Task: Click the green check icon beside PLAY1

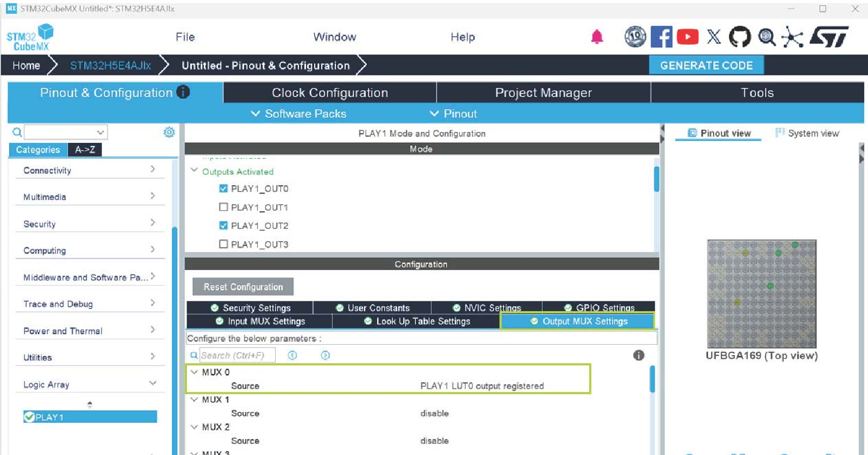Action: pos(29,417)
